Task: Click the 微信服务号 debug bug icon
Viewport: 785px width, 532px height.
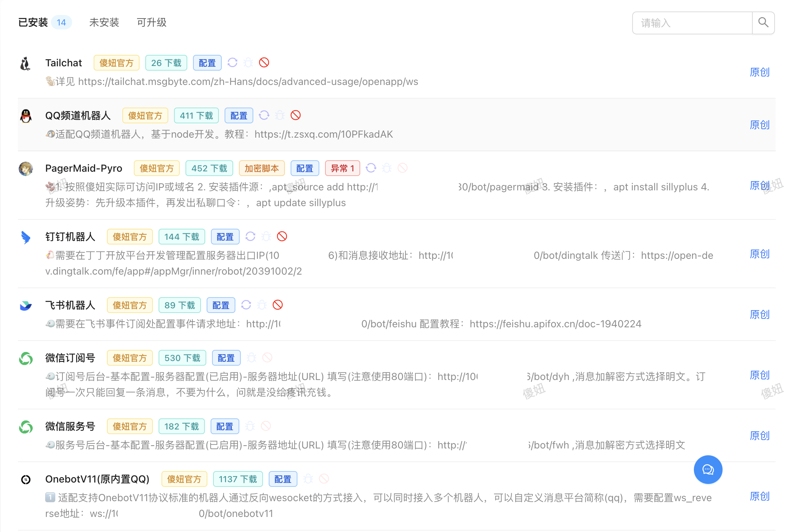Action: point(250,426)
